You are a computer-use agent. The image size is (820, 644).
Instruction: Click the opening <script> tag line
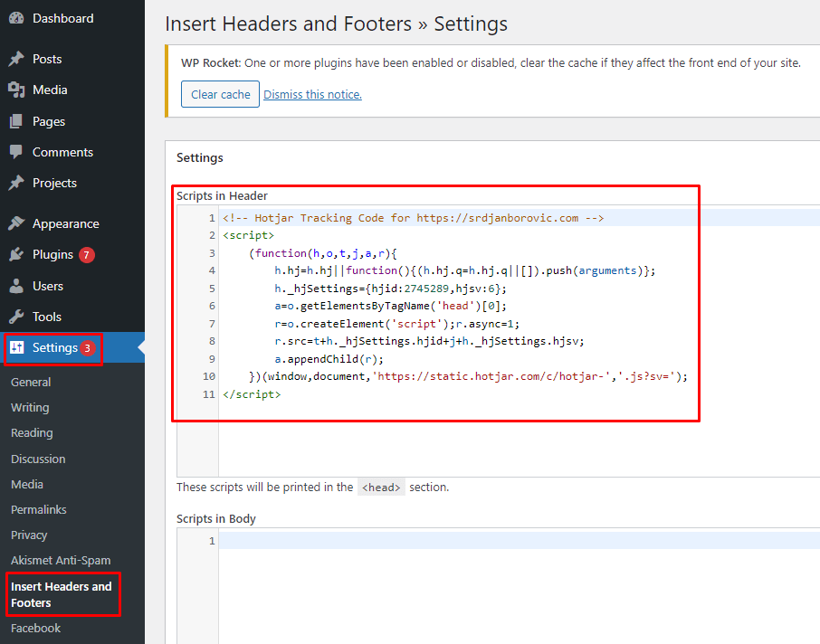(248, 236)
